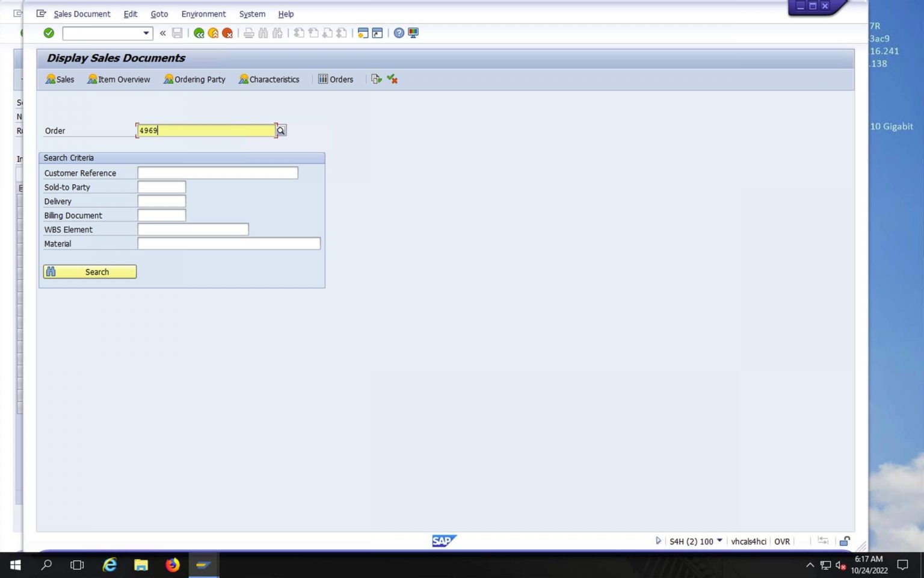Open the command field dropdown arrow
This screenshot has height=578, width=924.
click(146, 33)
